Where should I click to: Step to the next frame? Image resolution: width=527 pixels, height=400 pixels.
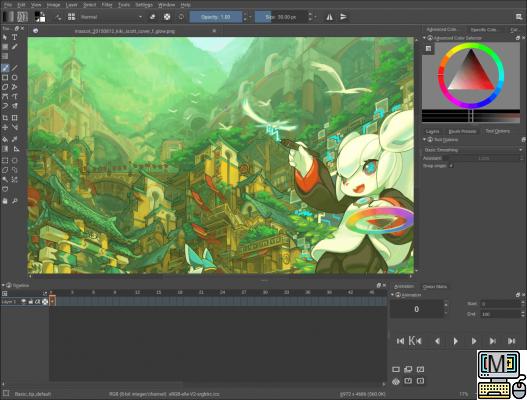click(x=474, y=341)
